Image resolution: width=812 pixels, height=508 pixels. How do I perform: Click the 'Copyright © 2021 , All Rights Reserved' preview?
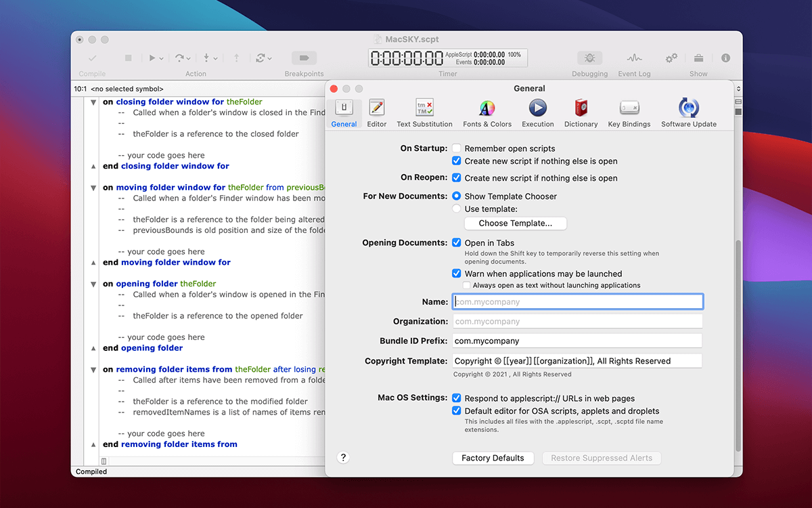(512, 374)
